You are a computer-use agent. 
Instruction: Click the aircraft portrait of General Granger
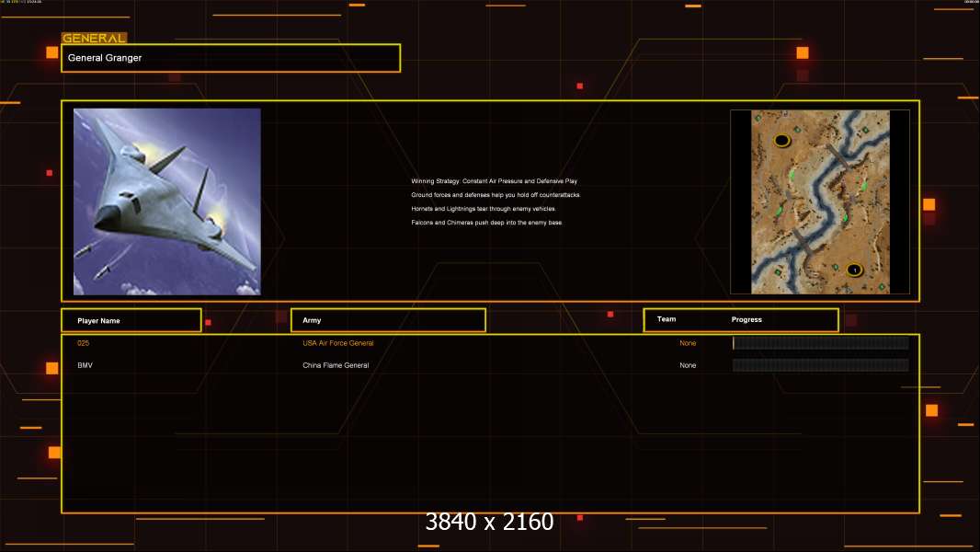[x=167, y=201]
